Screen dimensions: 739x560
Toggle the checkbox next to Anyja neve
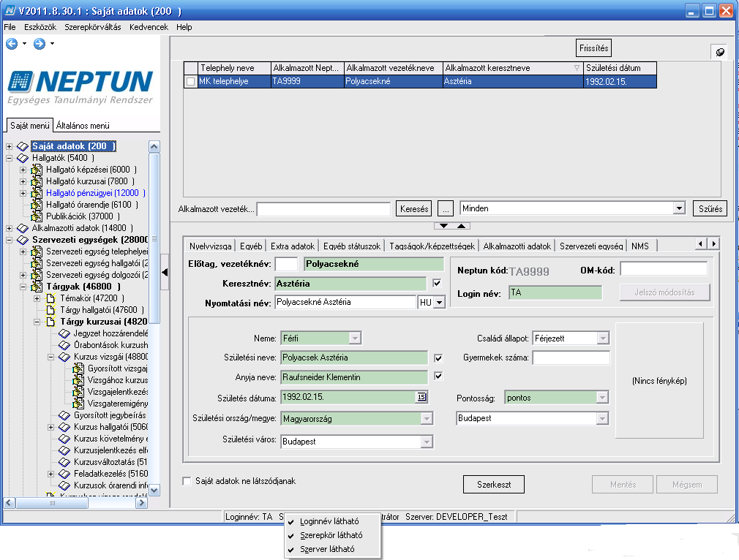(x=438, y=376)
